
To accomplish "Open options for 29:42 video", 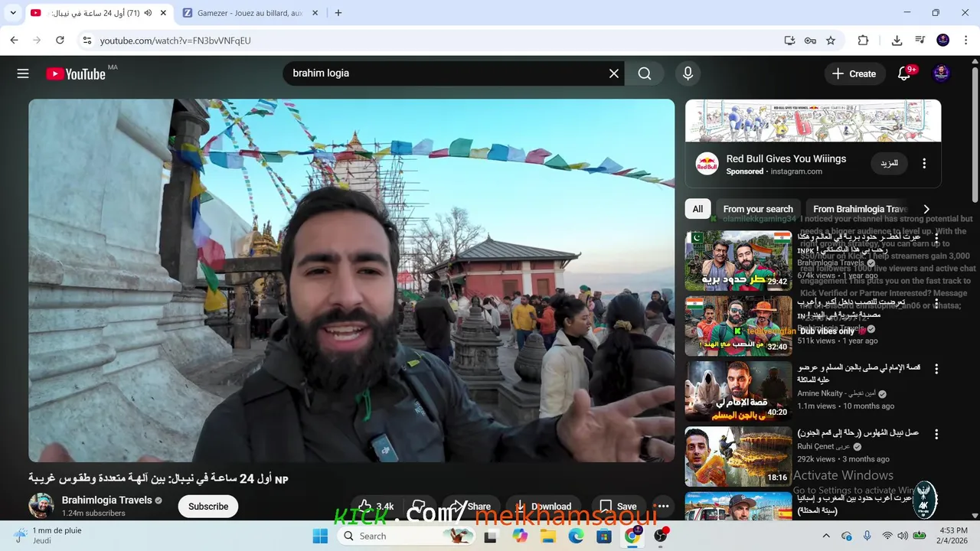I will 936,240.
